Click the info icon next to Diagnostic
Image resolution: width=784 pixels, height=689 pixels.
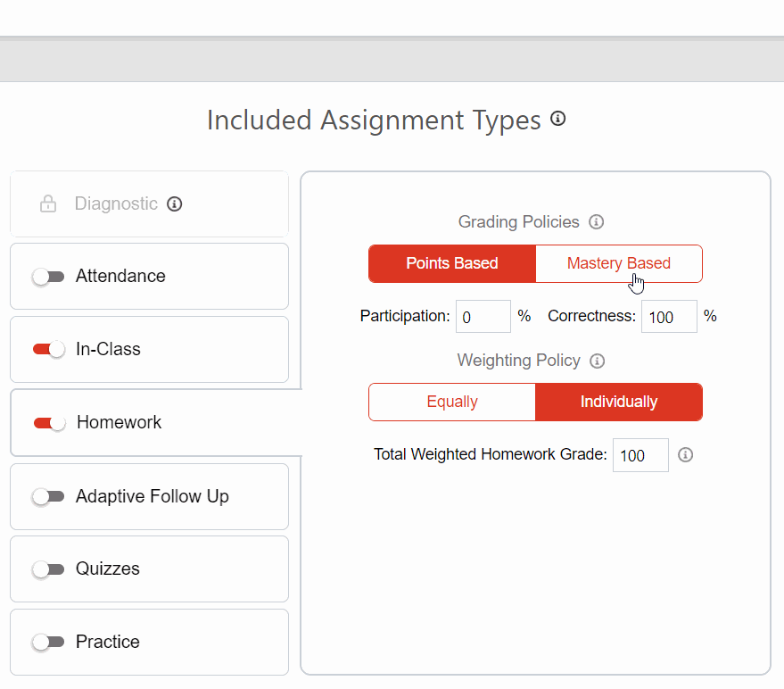coord(175,203)
